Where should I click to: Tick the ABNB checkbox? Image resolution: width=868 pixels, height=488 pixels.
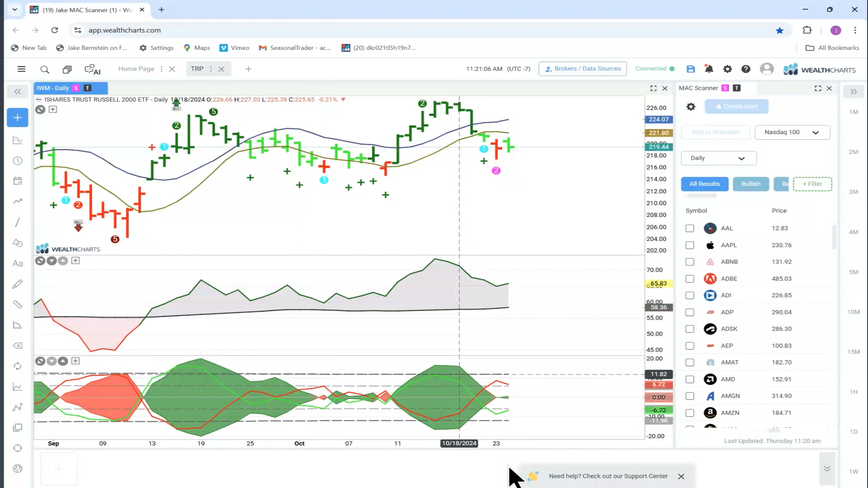689,262
